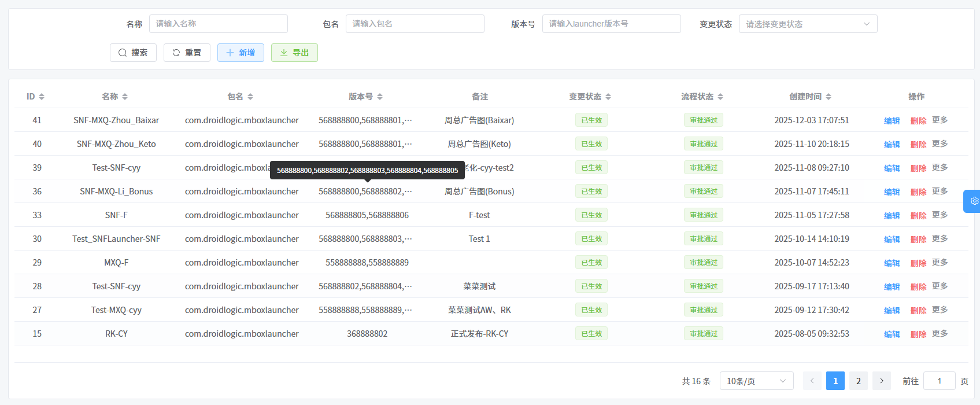Sort table by 版本号 column
This screenshot has width=980, height=405.
tap(380, 97)
